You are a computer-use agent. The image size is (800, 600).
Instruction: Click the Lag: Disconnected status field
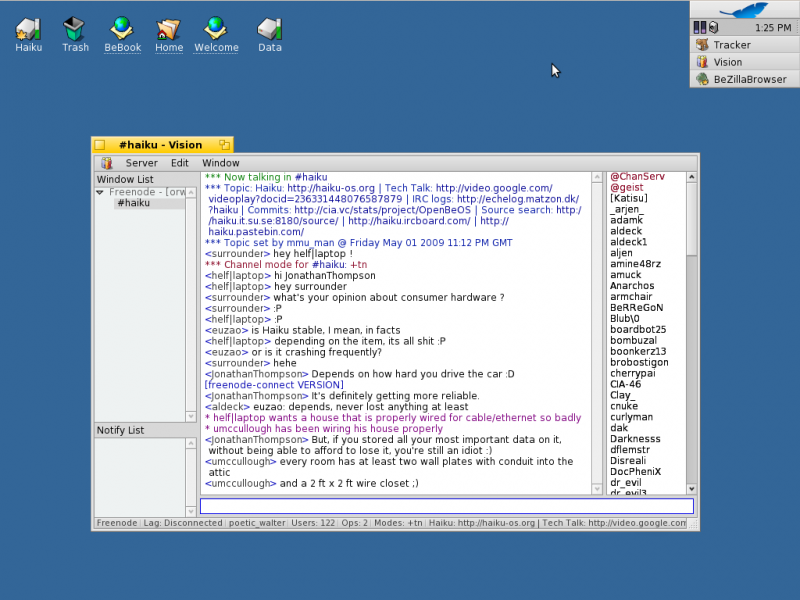tap(183, 523)
